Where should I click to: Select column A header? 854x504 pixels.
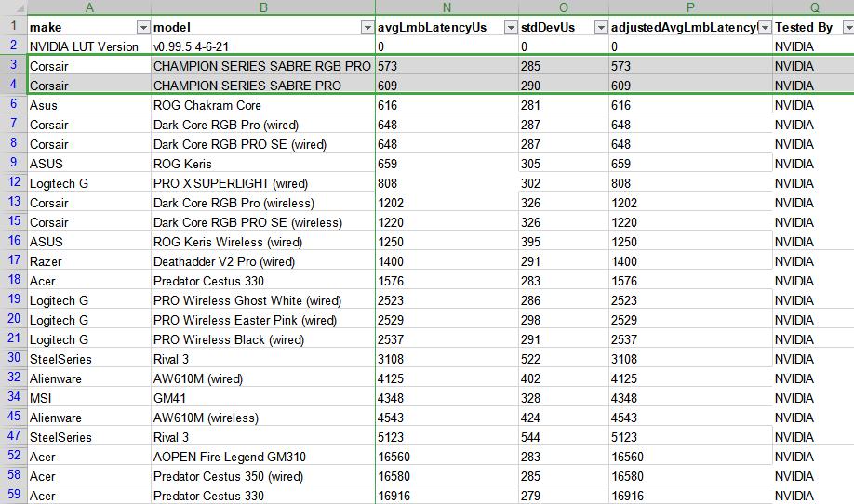(x=89, y=7)
